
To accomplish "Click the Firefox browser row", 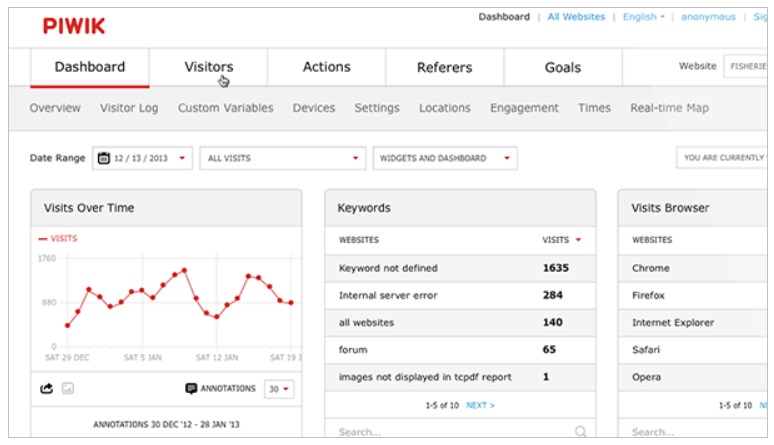I will tap(693, 295).
